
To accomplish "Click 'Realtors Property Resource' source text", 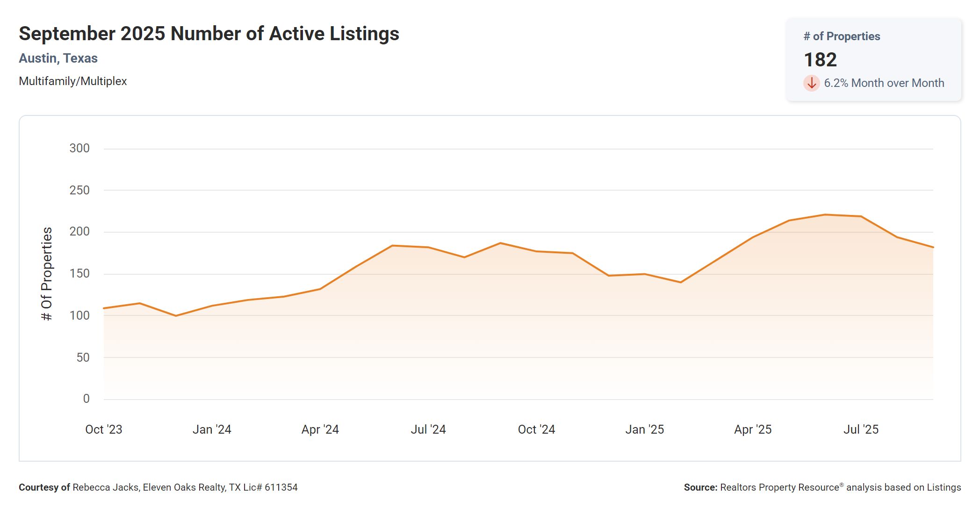I will 779,487.
